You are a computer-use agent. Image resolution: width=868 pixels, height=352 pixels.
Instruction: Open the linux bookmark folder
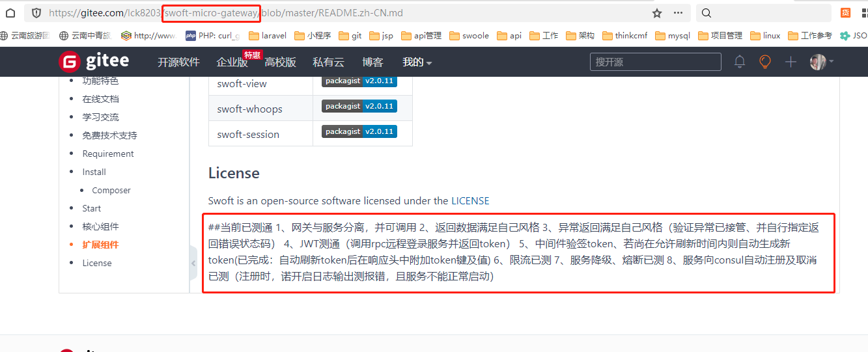click(x=766, y=36)
